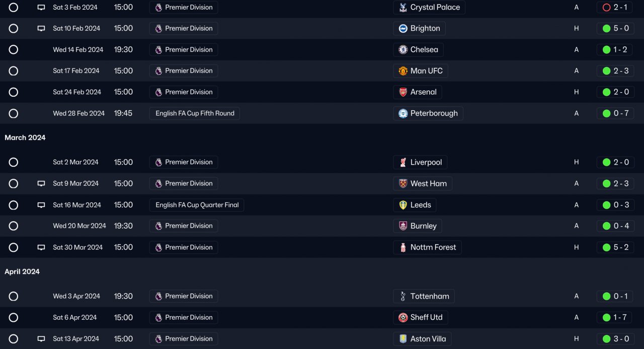The image size is (644, 349).
Task: Select the radio circle for Liverpool fixture
Action: (x=14, y=162)
